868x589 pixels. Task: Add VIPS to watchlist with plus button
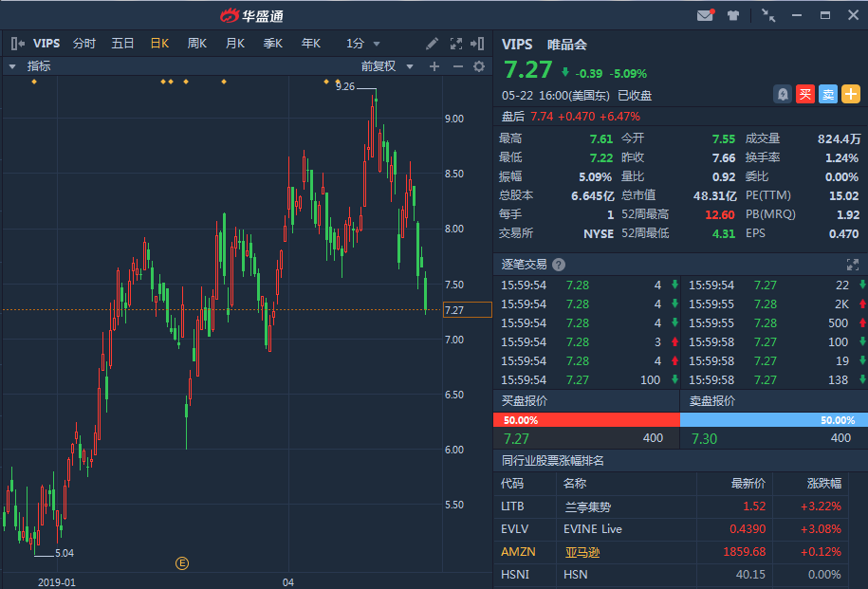851,94
